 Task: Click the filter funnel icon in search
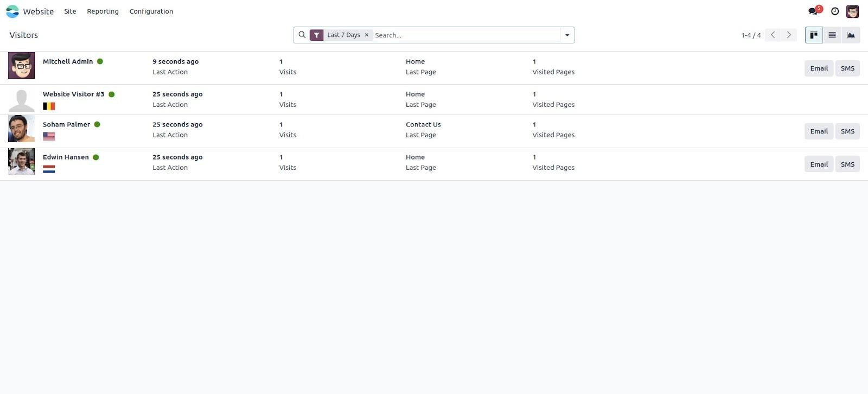click(317, 35)
